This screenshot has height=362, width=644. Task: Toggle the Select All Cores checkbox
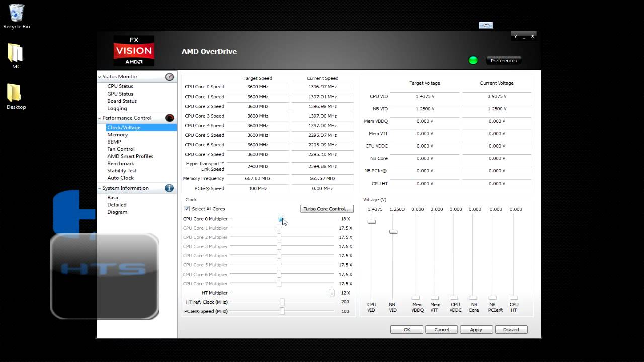click(x=187, y=209)
